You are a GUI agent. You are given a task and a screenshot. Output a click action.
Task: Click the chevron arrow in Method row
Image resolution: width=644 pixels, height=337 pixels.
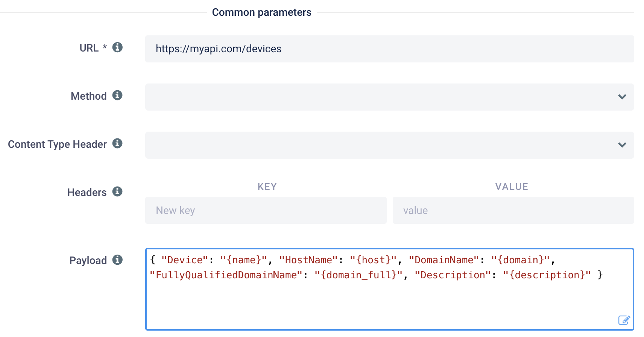click(622, 97)
